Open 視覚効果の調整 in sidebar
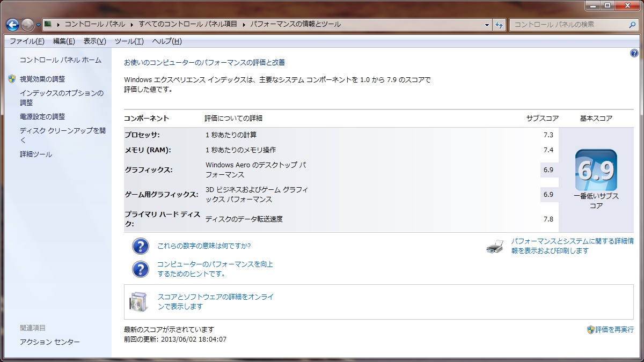The height and width of the screenshot is (362, 644). 42,79
